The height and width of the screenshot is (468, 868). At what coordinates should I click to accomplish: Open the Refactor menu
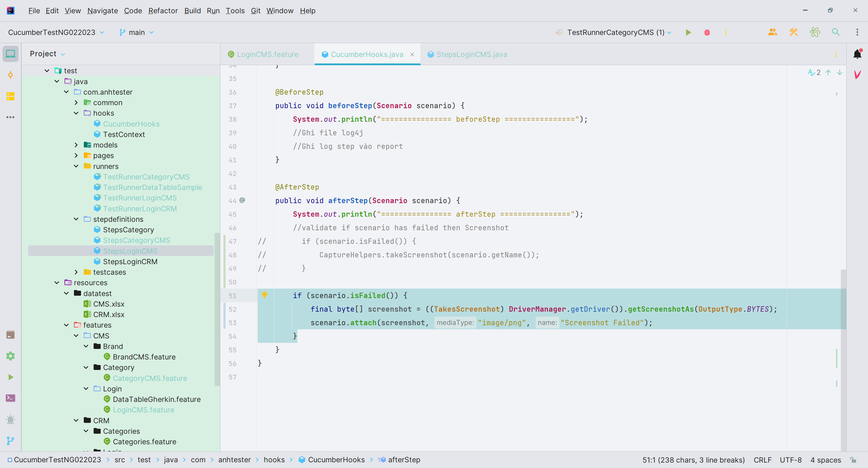coord(163,11)
